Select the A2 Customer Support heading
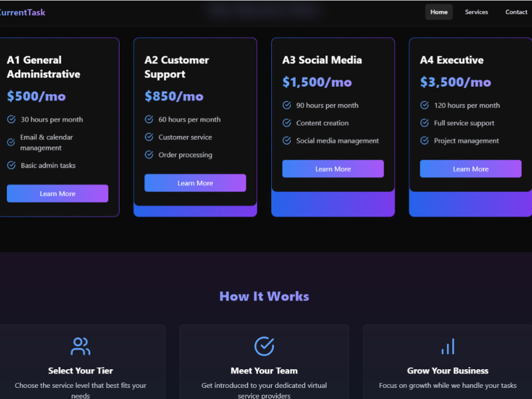The height and width of the screenshot is (399, 532). [177, 67]
